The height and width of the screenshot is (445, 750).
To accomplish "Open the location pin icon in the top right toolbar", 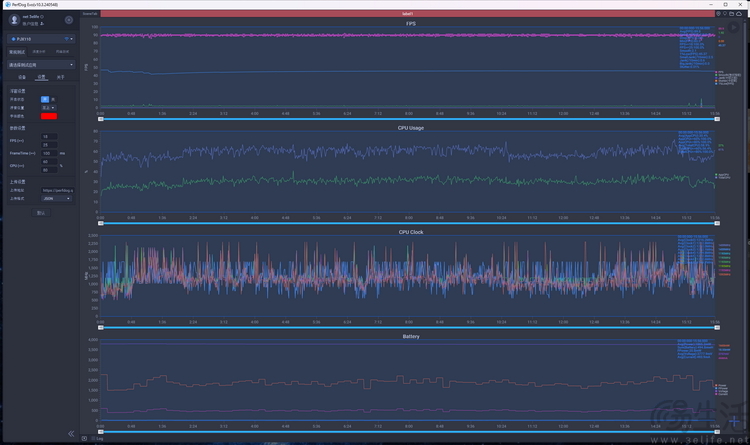I will point(718,14).
